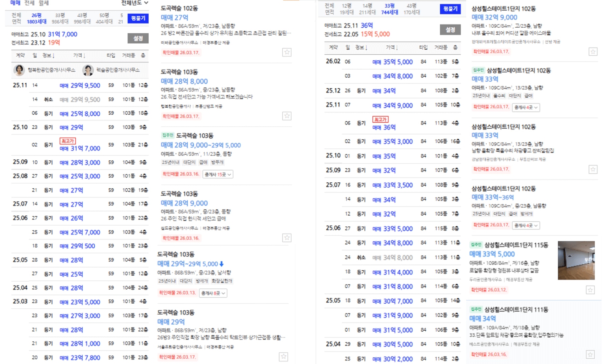Screen dimensions: 602x364
Task: Click the 매매 23억 7,800 transaction row
Action: coord(80,358)
